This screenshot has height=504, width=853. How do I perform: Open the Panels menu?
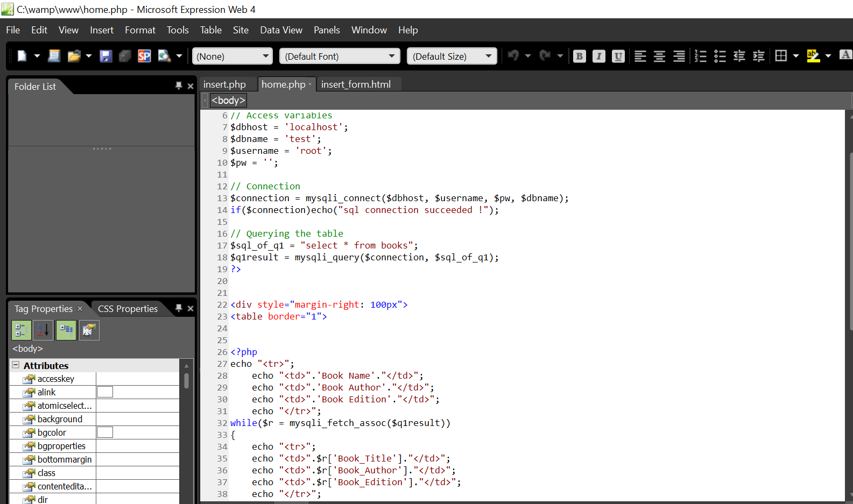pyautogui.click(x=327, y=30)
